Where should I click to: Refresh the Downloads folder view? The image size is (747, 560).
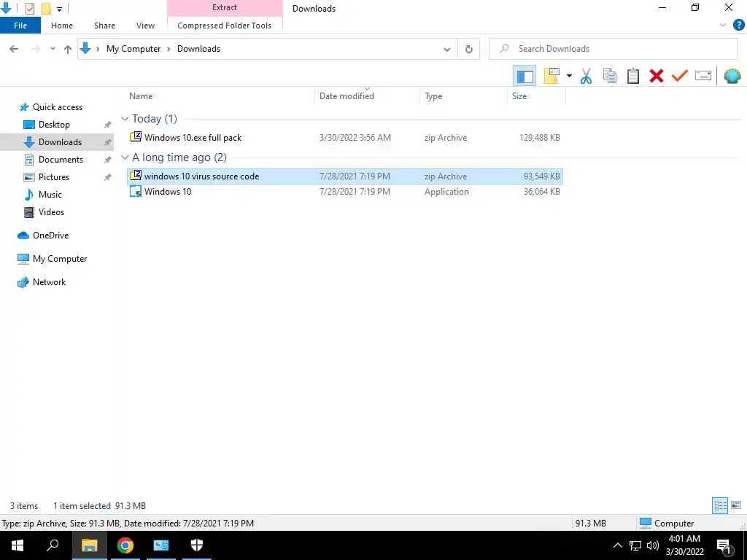[x=469, y=49]
